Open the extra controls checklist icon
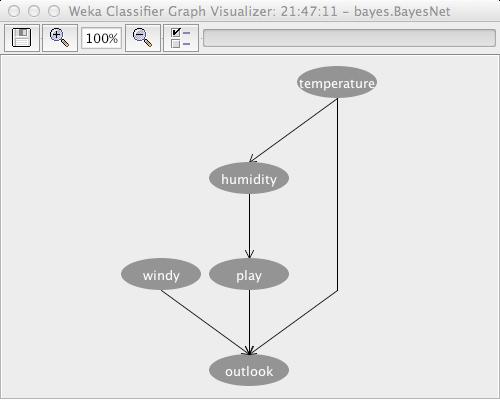Image resolution: width=500 pixels, height=400 pixels. [x=181, y=38]
